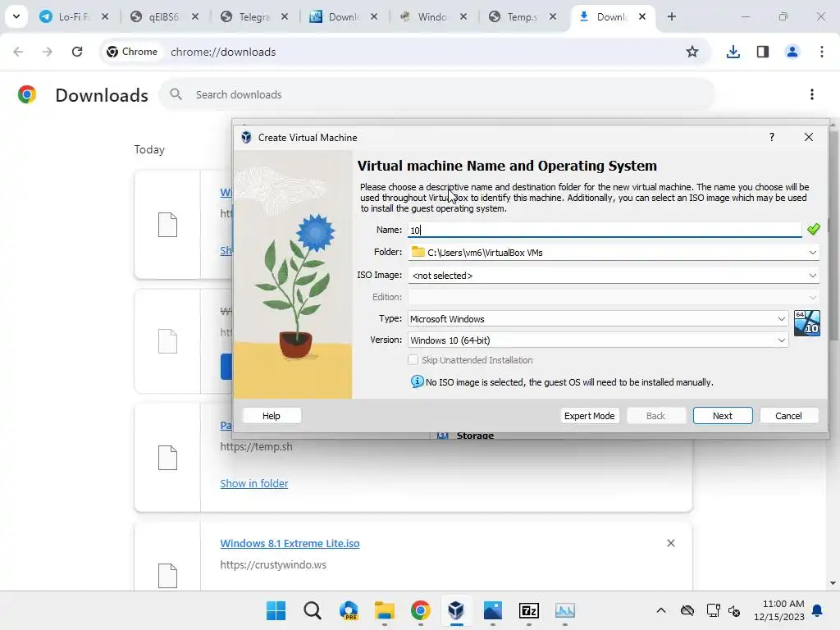Click Next in Create Virtual Machine dialog
840x630 pixels.
(722, 416)
